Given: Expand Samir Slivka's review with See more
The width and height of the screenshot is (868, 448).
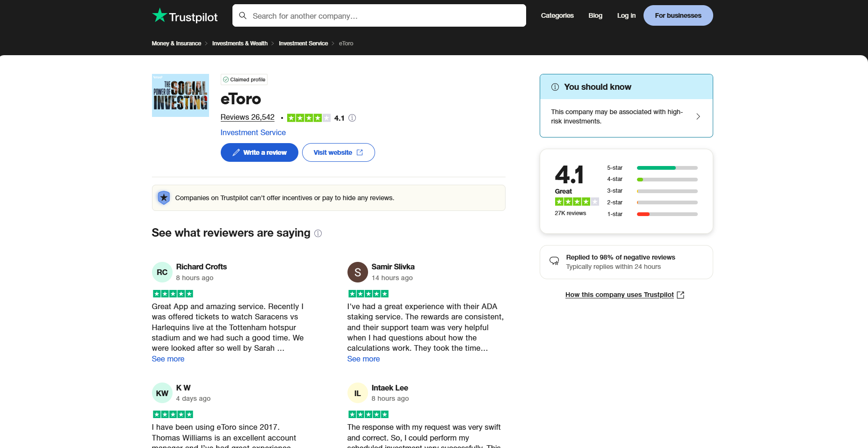Looking at the screenshot, I should tap(363, 359).
